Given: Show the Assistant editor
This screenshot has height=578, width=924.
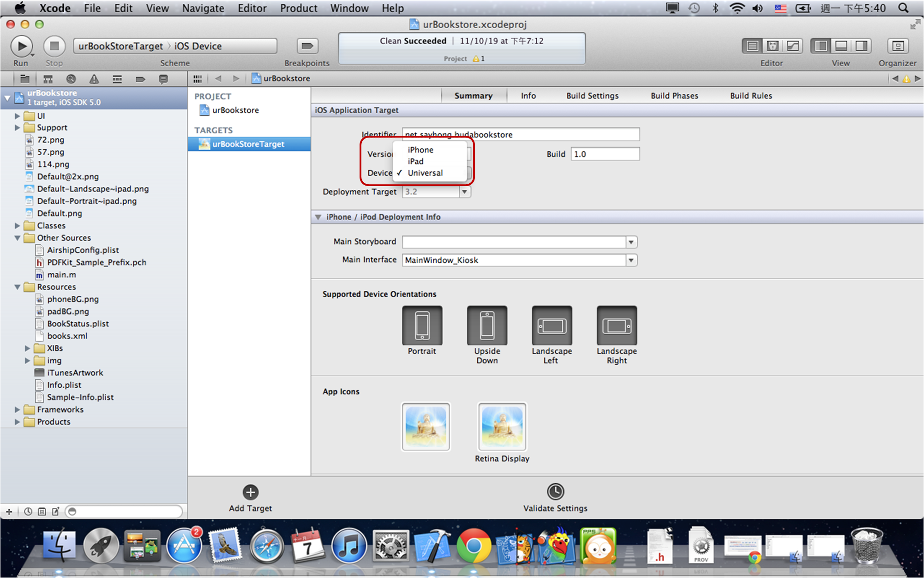Looking at the screenshot, I should [x=773, y=46].
